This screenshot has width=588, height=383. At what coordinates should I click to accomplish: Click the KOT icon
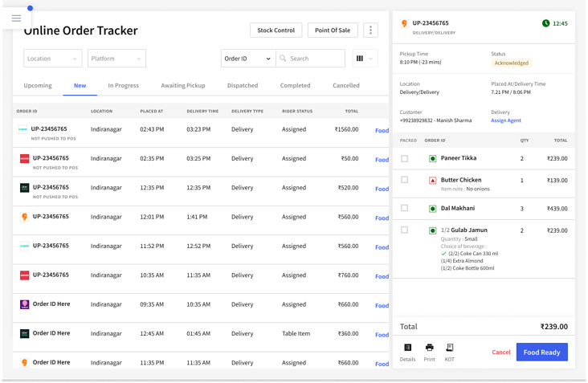pos(450,348)
